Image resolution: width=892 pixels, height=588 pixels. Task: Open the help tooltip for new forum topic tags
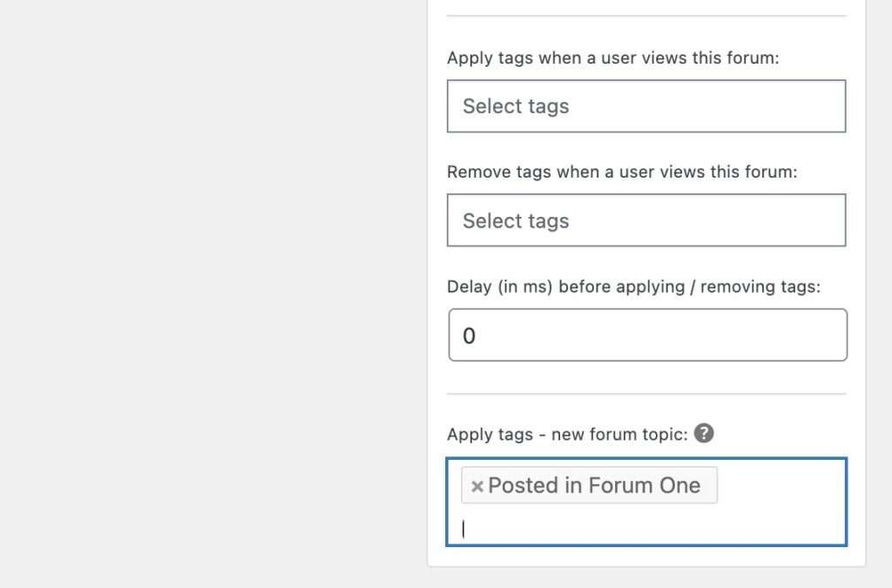(x=704, y=433)
